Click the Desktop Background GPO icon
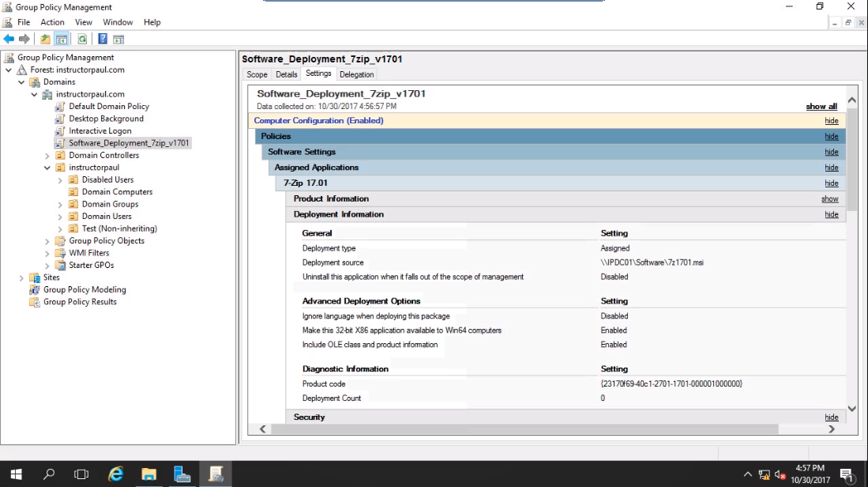 coord(60,119)
